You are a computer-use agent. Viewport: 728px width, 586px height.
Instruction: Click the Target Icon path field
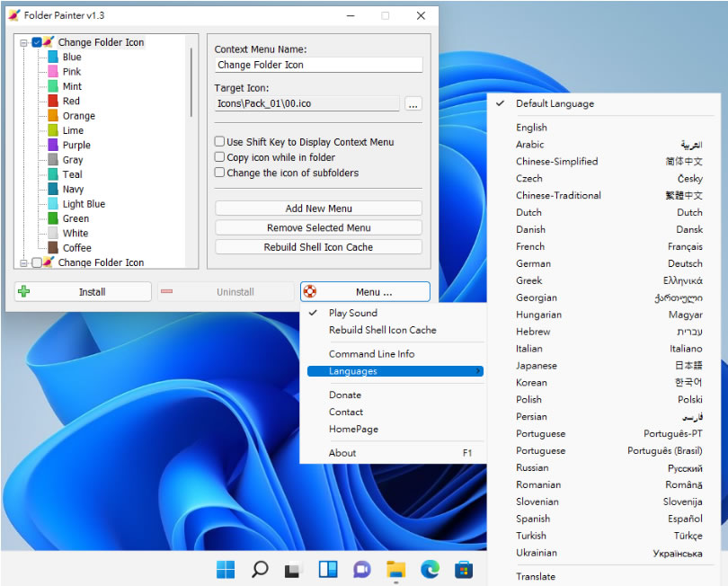[x=306, y=103]
